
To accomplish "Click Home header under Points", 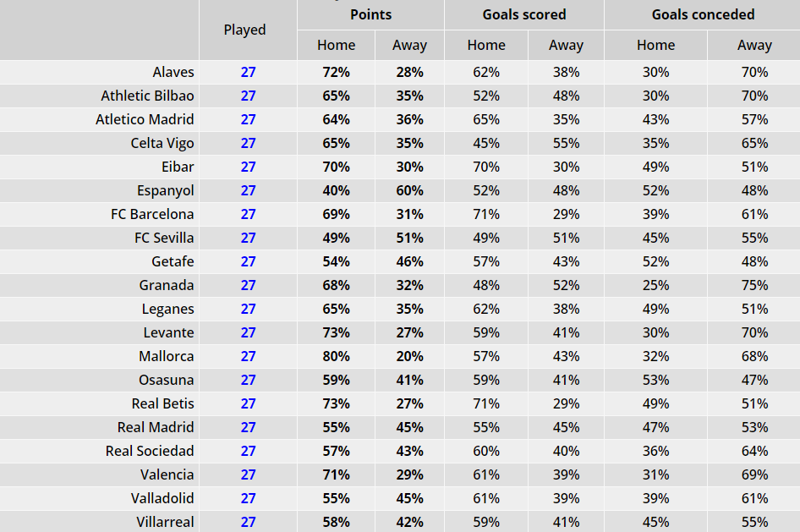I will pos(337,45).
